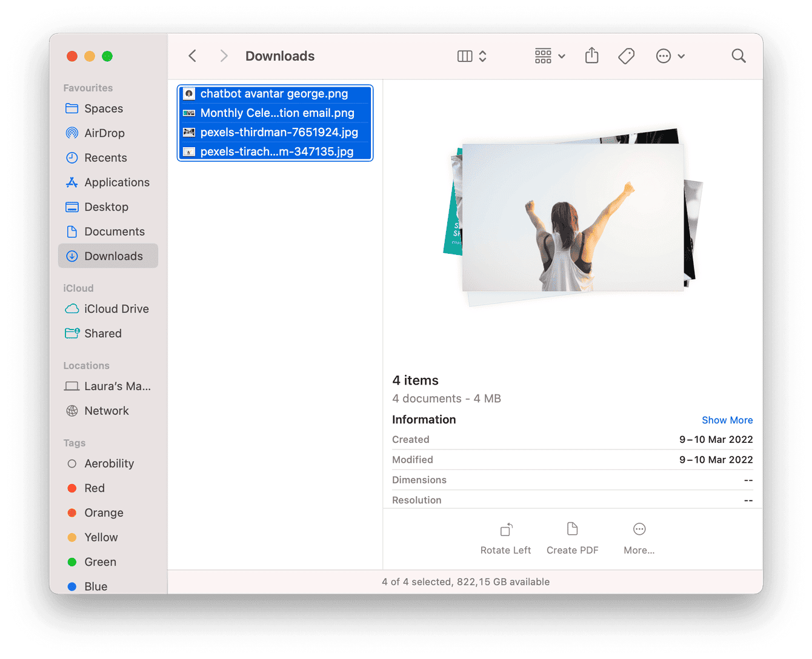Image resolution: width=812 pixels, height=659 pixels.
Task: Select the Green tag in sidebar
Action: tap(100, 562)
